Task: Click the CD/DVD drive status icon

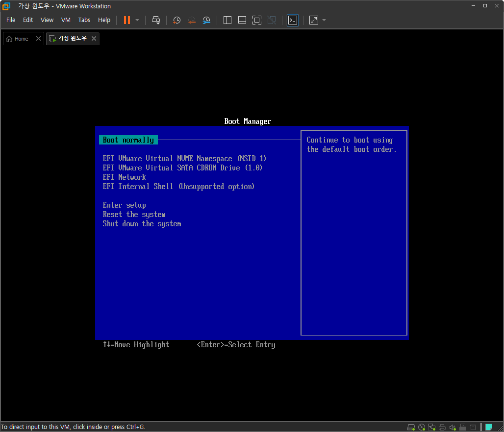Action: point(422,427)
